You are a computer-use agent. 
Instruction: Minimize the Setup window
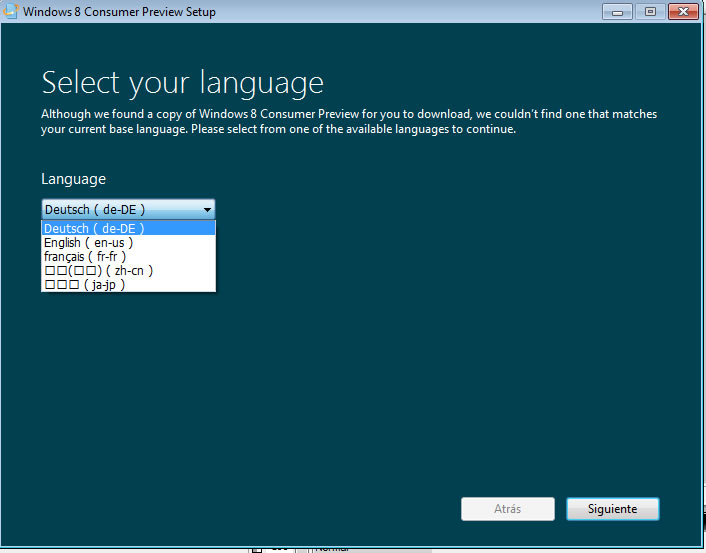pos(617,12)
